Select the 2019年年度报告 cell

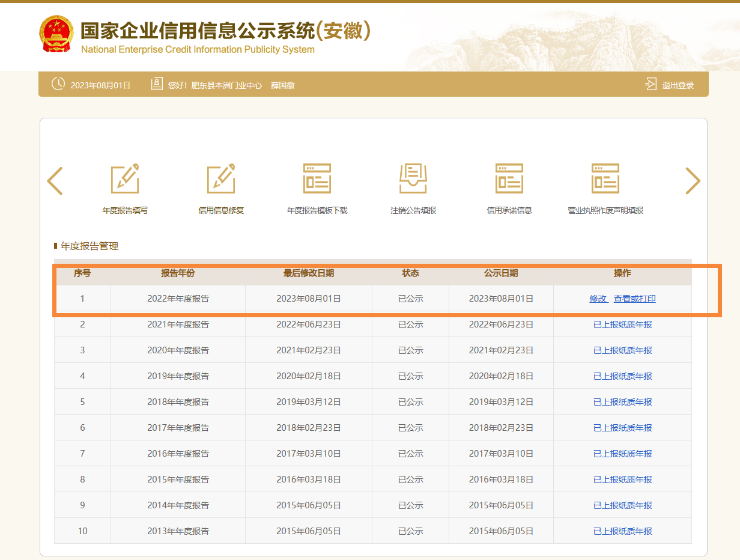pos(178,376)
